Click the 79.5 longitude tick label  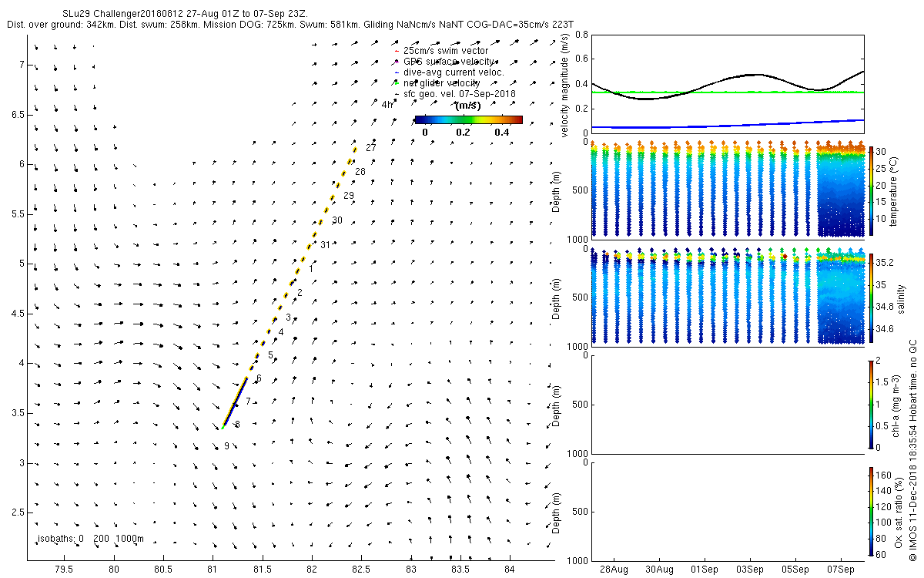64,570
